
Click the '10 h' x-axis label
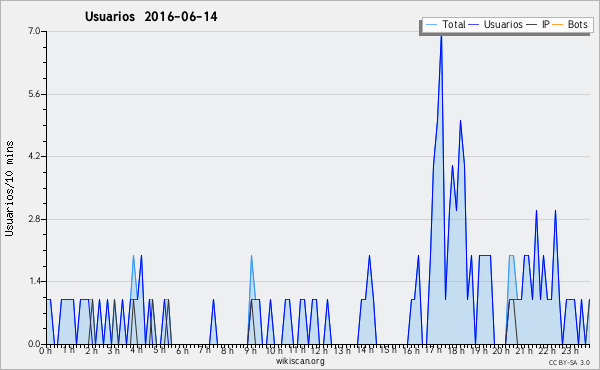point(274,350)
